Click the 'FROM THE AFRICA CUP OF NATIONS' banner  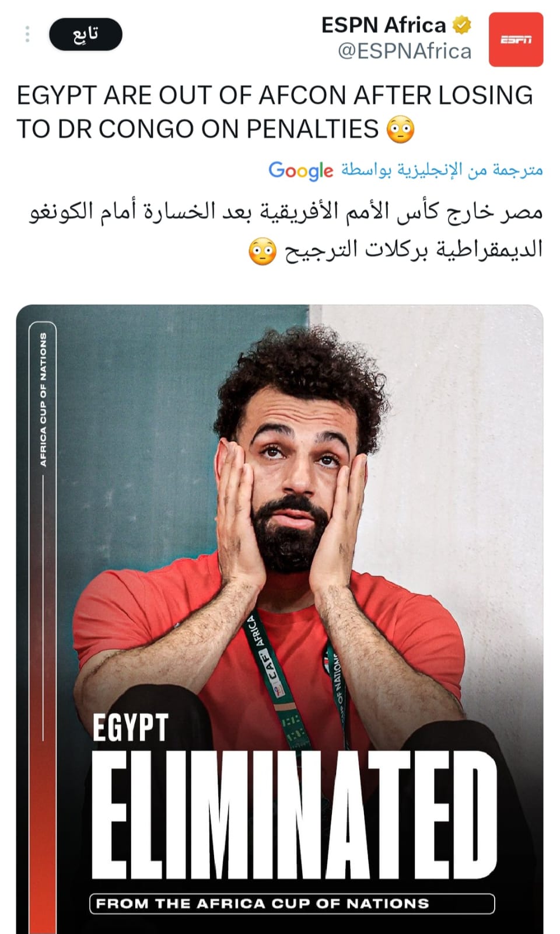tap(292, 903)
